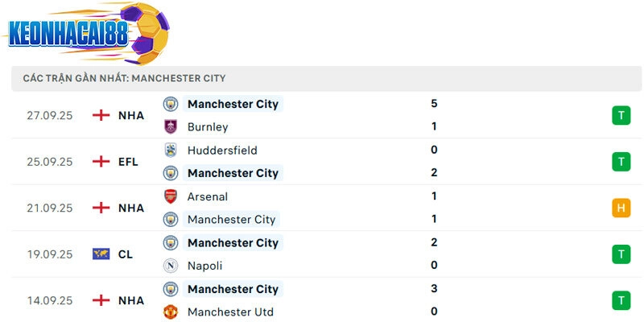The height and width of the screenshot is (322, 644).
Task: Select the 27.09.25 match date
Action: click(50, 116)
